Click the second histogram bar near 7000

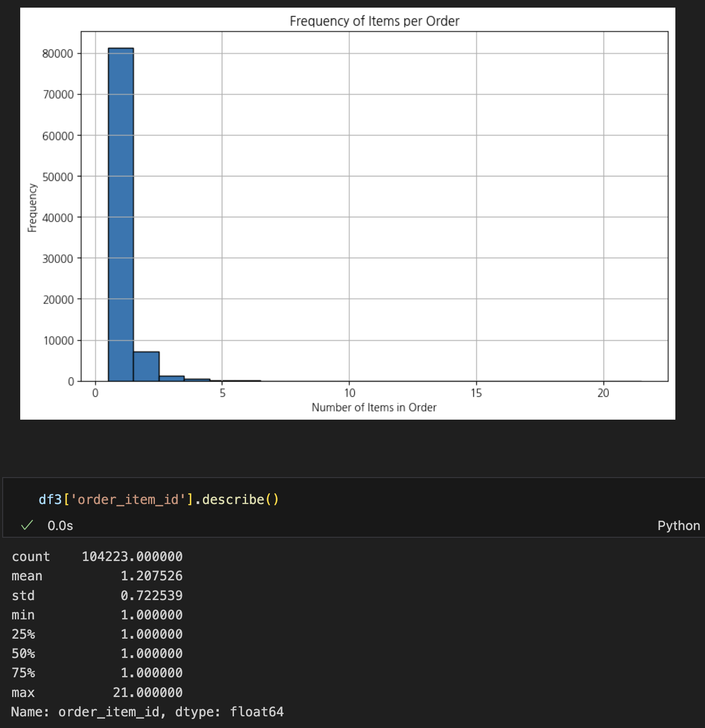tap(146, 366)
